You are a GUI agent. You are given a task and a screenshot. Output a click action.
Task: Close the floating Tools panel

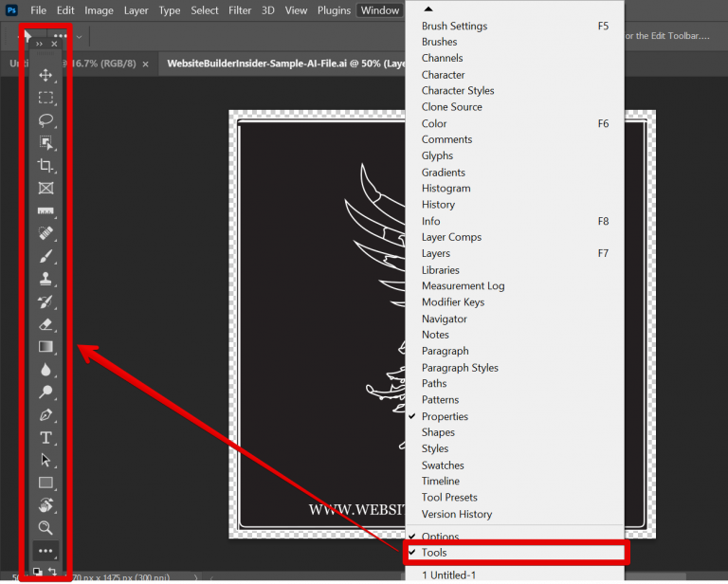click(x=54, y=44)
